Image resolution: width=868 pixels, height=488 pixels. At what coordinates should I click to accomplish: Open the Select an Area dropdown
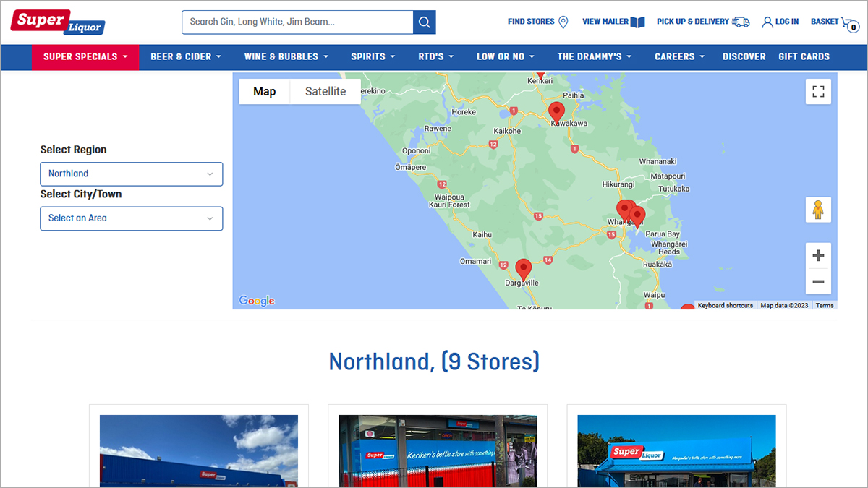pos(131,218)
